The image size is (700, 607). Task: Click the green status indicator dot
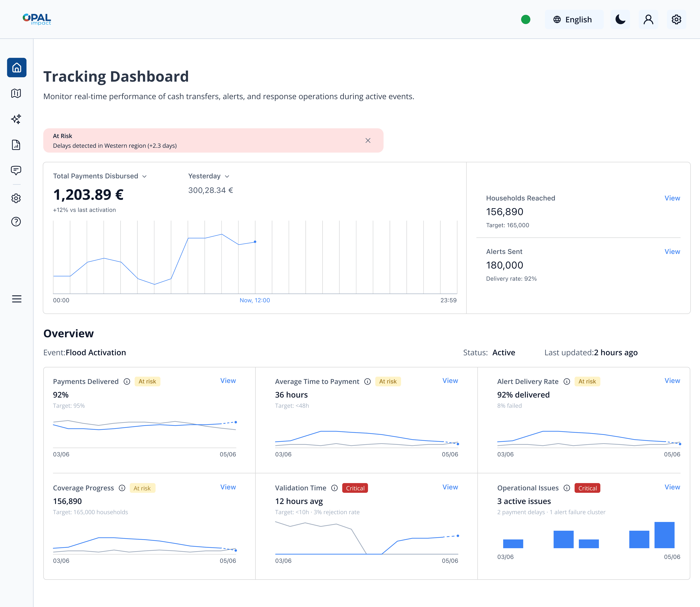(525, 19)
